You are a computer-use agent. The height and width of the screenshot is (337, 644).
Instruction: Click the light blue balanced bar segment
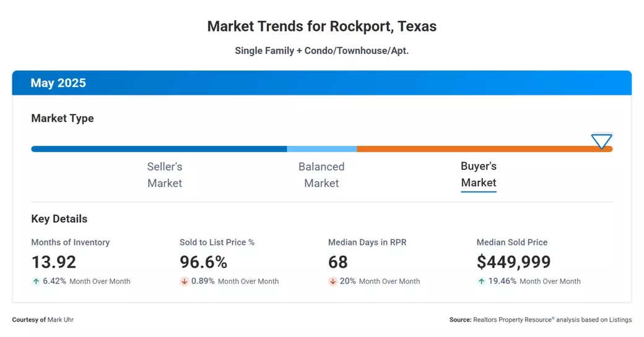point(321,149)
